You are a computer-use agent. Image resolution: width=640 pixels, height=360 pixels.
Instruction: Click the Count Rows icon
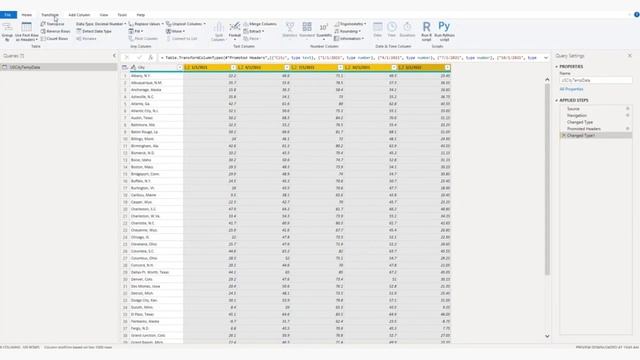pyautogui.click(x=43, y=39)
